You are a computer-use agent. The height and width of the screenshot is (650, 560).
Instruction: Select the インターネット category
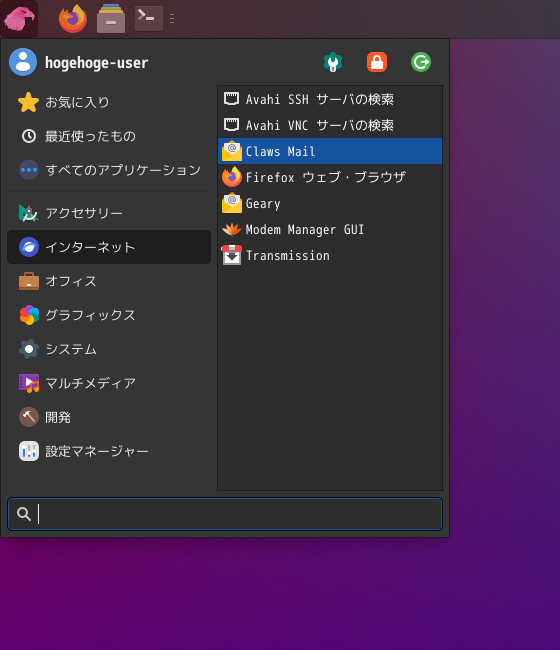click(x=109, y=247)
